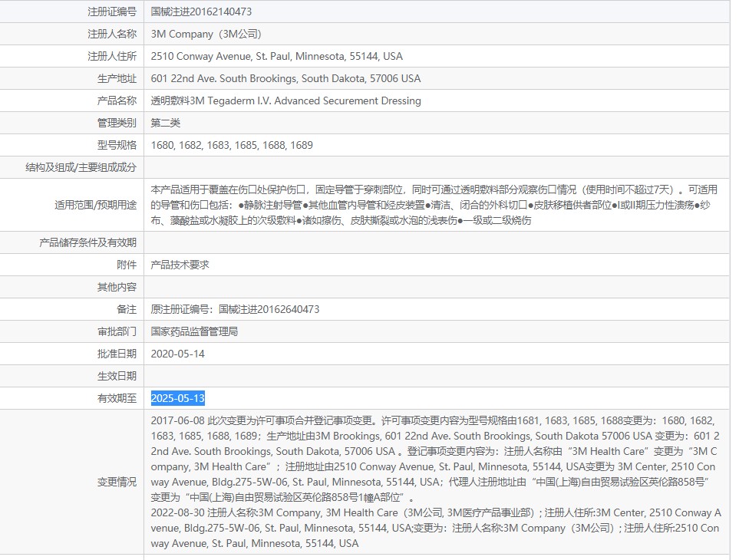
Task: Click the 注册证编号 label
Action: [112, 12]
